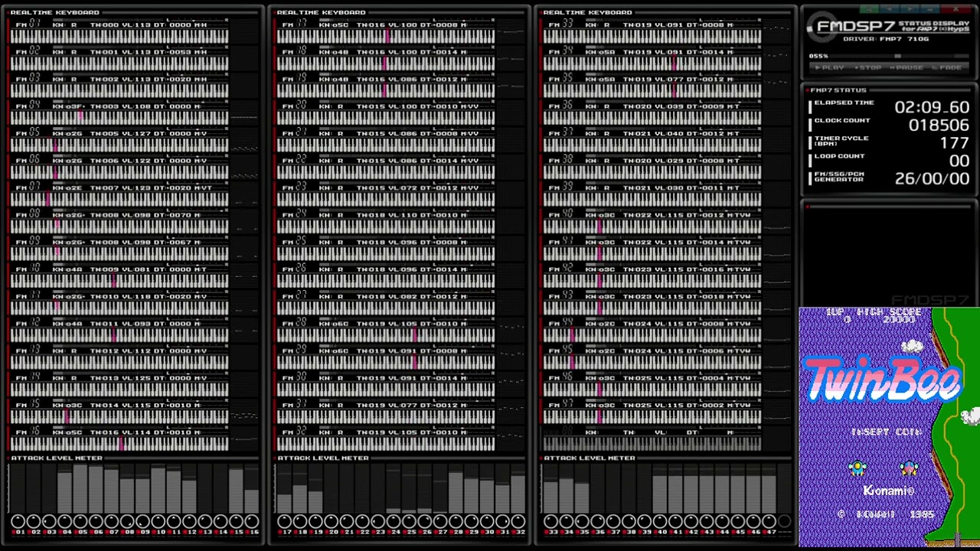The width and height of the screenshot is (980, 551).
Task: Click the FM 16 channel keyboard row
Action: [x=119, y=440]
